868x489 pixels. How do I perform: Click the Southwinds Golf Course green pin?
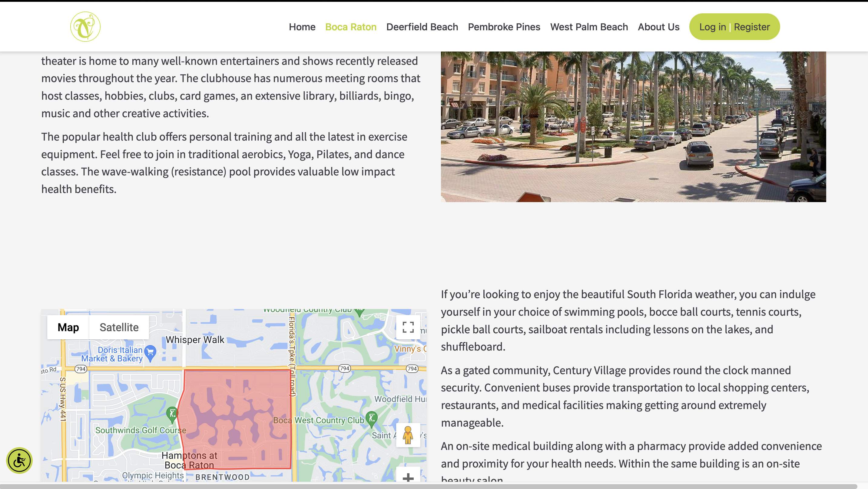[x=172, y=414]
